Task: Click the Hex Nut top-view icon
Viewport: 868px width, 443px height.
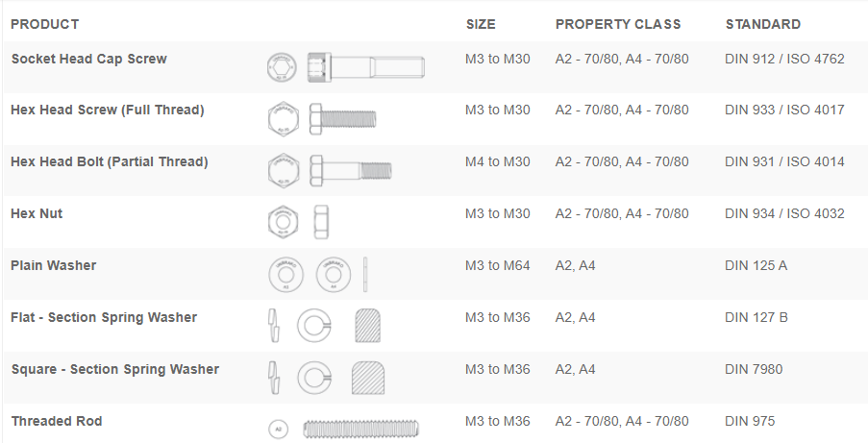Action: (280, 221)
